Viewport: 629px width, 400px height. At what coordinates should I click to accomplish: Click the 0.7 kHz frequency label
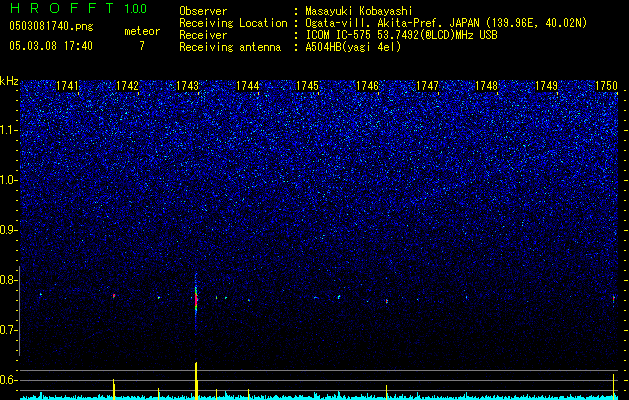point(7,330)
